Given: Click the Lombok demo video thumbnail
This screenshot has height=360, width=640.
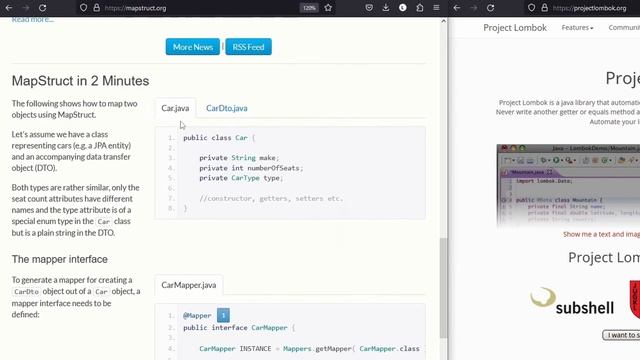Looking at the screenshot, I should (x=568, y=185).
